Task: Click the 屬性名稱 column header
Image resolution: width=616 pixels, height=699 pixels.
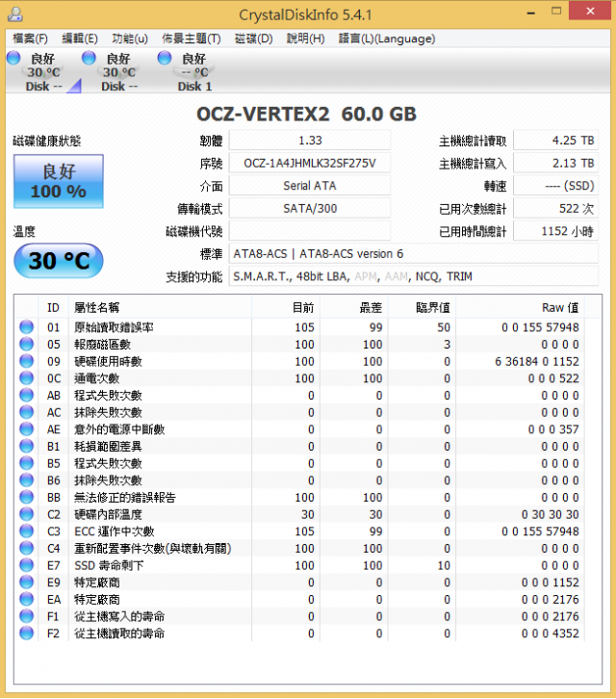Action: coord(160,307)
